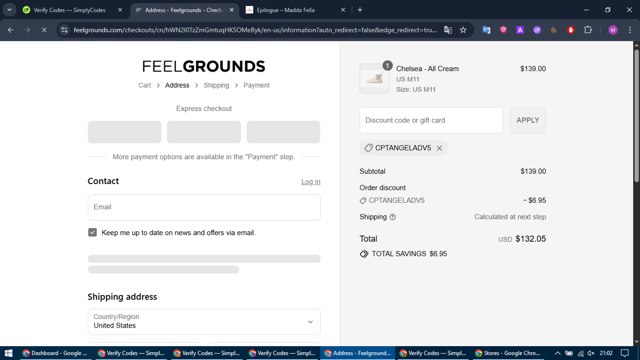The image size is (640, 360).
Task: Click the Log in link
Action: (x=311, y=182)
